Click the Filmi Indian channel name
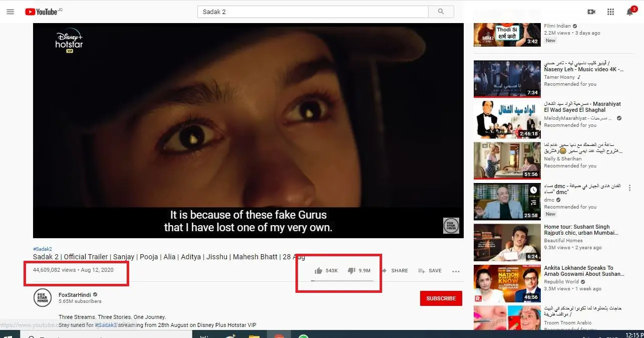This screenshot has width=644, height=338. [557, 26]
